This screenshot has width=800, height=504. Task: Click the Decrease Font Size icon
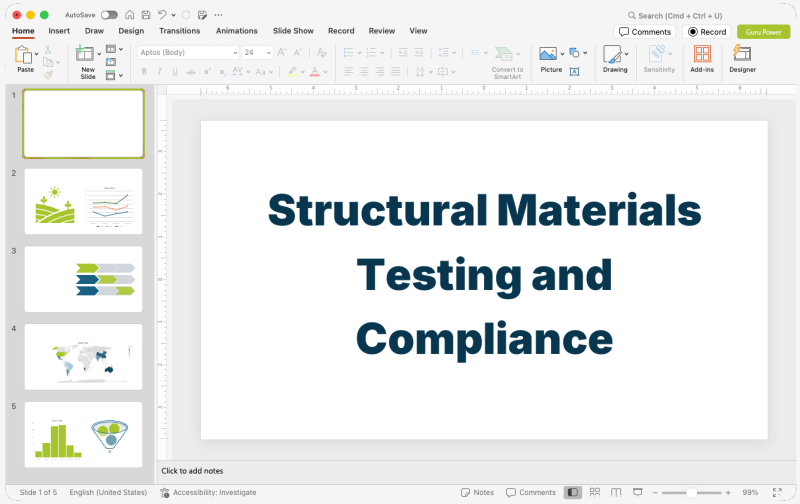tap(297, 52)
